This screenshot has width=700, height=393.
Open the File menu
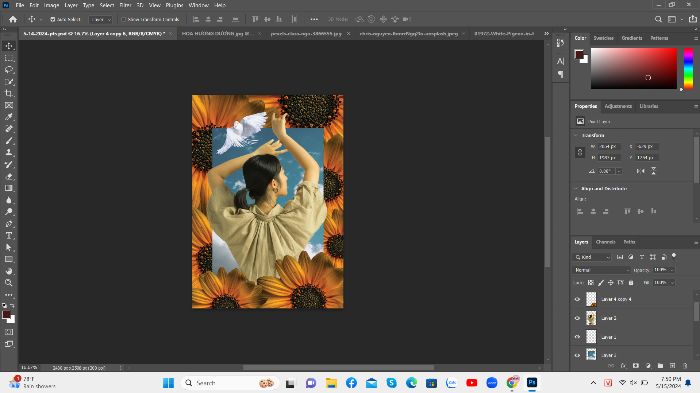(20, 5)
